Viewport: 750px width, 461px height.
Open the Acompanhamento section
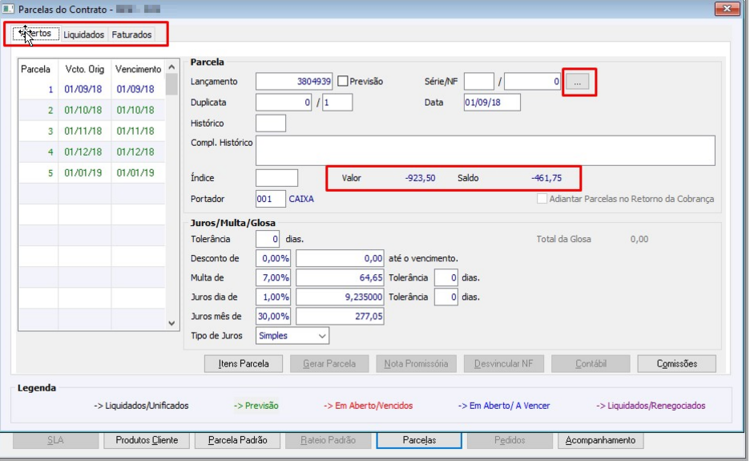pyautogui.click(x=600, y=440)
